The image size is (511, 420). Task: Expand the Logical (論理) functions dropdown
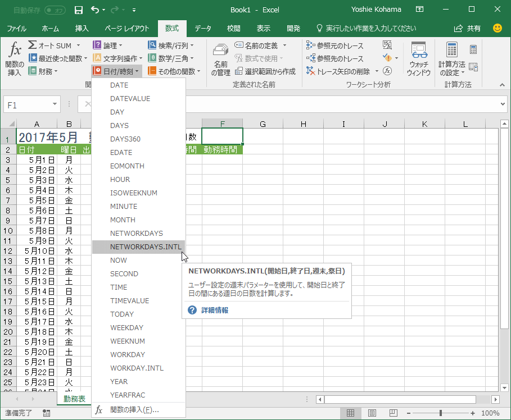click(x=108, y=45)
